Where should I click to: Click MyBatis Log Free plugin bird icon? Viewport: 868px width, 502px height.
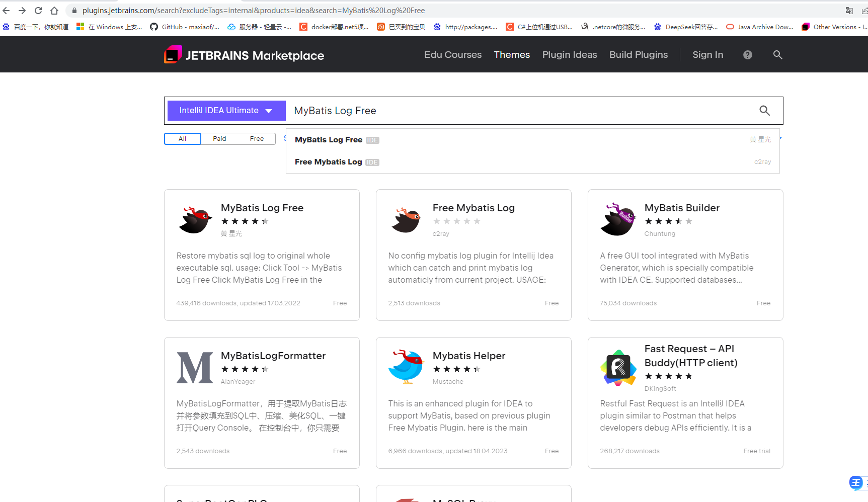[196, 220]
